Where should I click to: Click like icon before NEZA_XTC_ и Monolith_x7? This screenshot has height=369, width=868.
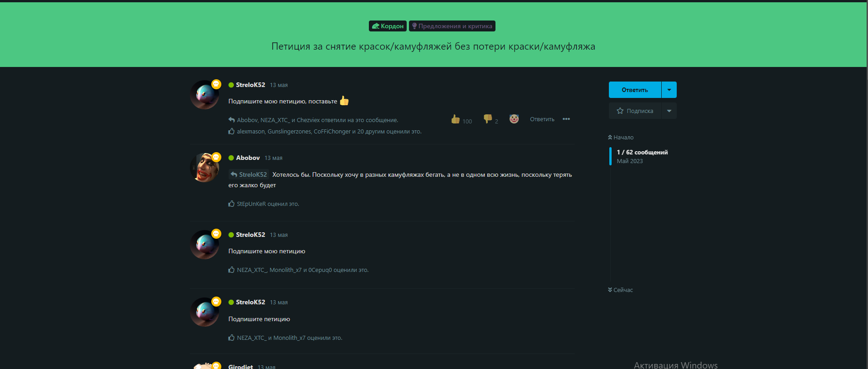point(231,338)
